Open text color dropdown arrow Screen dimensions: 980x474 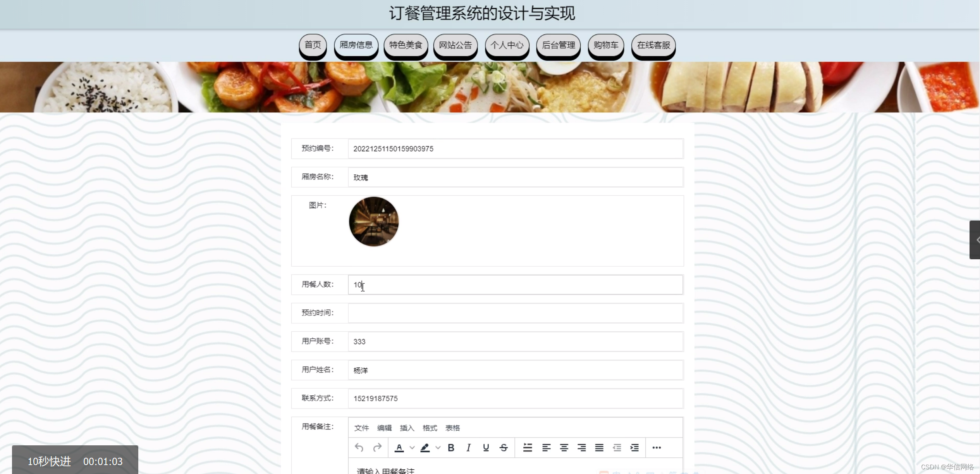[x=412, y=448]
